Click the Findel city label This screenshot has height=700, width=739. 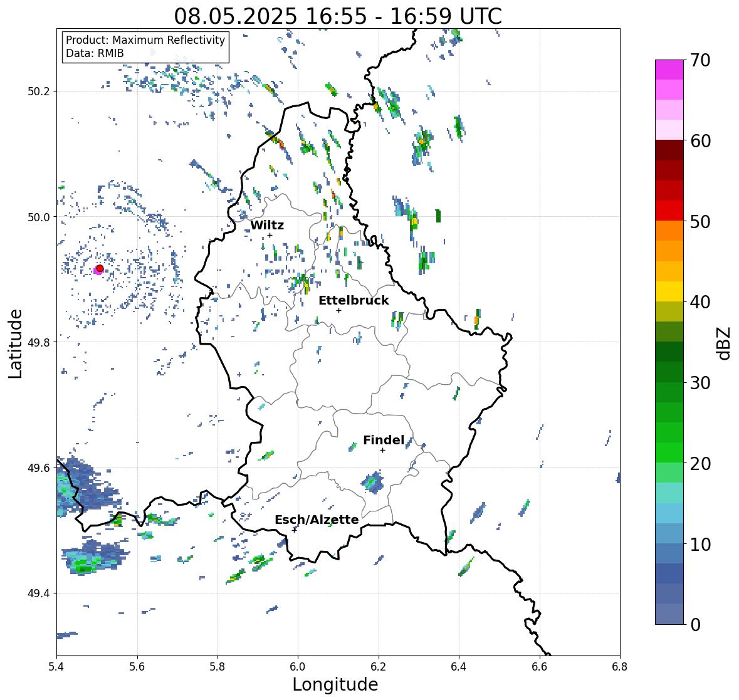pos(384,440)
